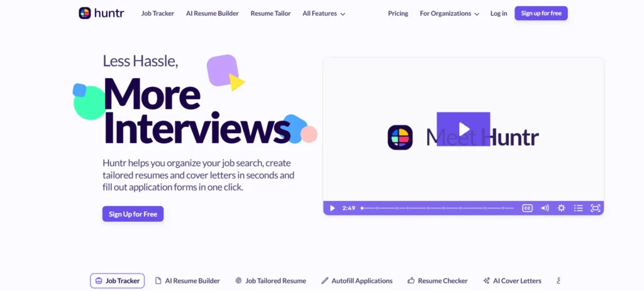
Task: Seek on the video progress bar
Action: (438, 208)
